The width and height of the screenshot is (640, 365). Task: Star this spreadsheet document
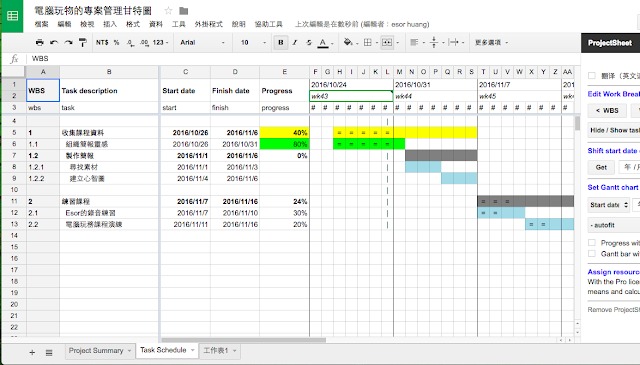[x=168, y=11]
